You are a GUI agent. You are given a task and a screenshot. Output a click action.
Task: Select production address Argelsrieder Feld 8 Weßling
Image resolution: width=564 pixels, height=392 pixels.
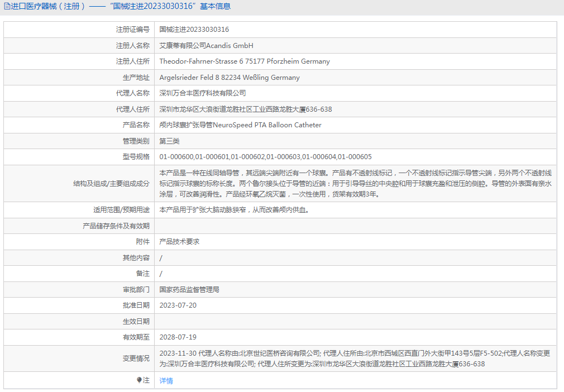(x=230, y=77)
